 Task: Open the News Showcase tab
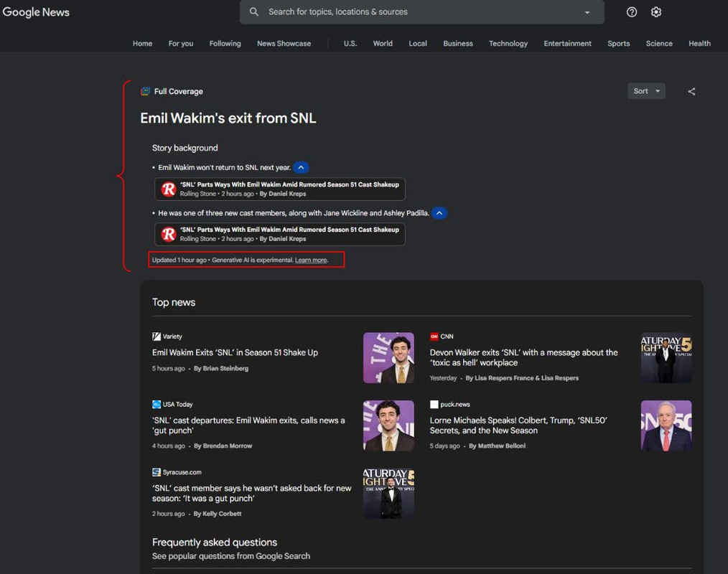pyautogui.click(x=284, y=43)
